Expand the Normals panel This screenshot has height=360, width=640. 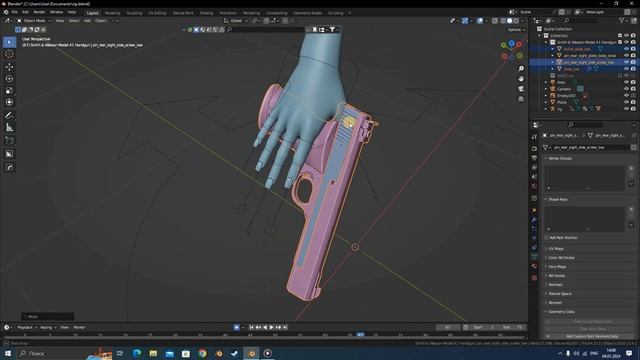coord(546,284)
